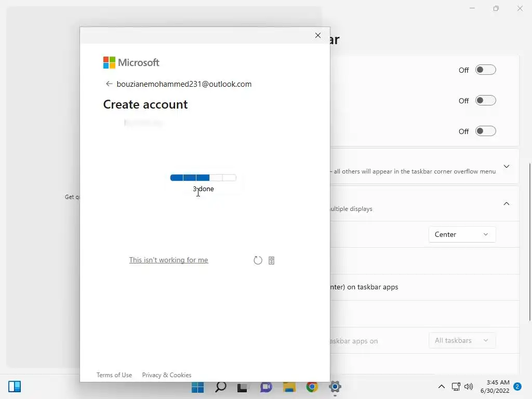The image size is (532, 399).
Task: Minimize the Settings window
Action: tap(472, 8)
